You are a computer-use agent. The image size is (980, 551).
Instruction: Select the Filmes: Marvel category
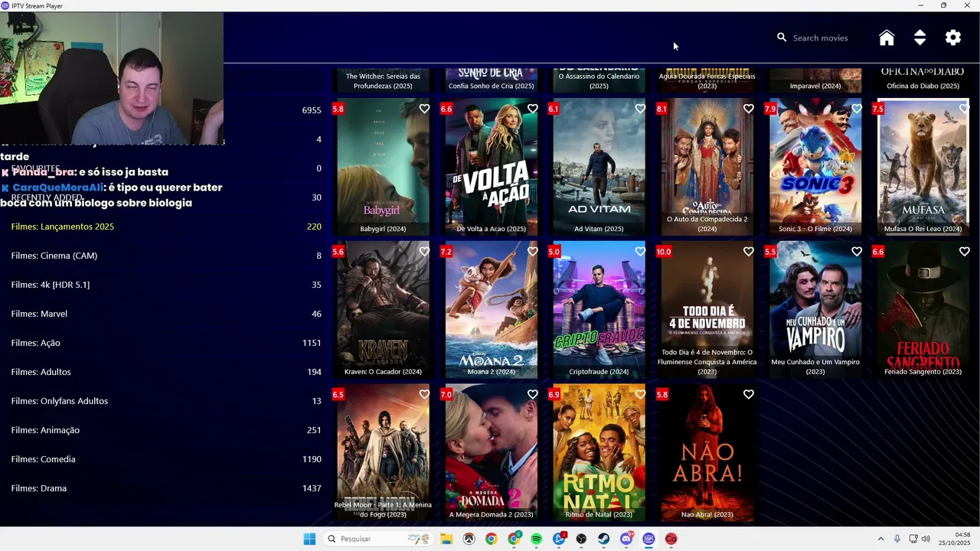tap(165, 314)
